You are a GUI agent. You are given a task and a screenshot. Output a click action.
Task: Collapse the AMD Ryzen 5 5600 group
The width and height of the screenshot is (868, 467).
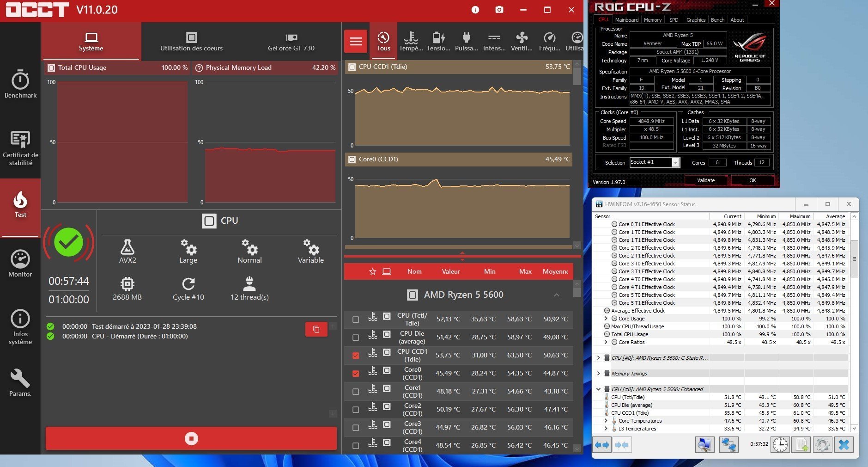556,295
